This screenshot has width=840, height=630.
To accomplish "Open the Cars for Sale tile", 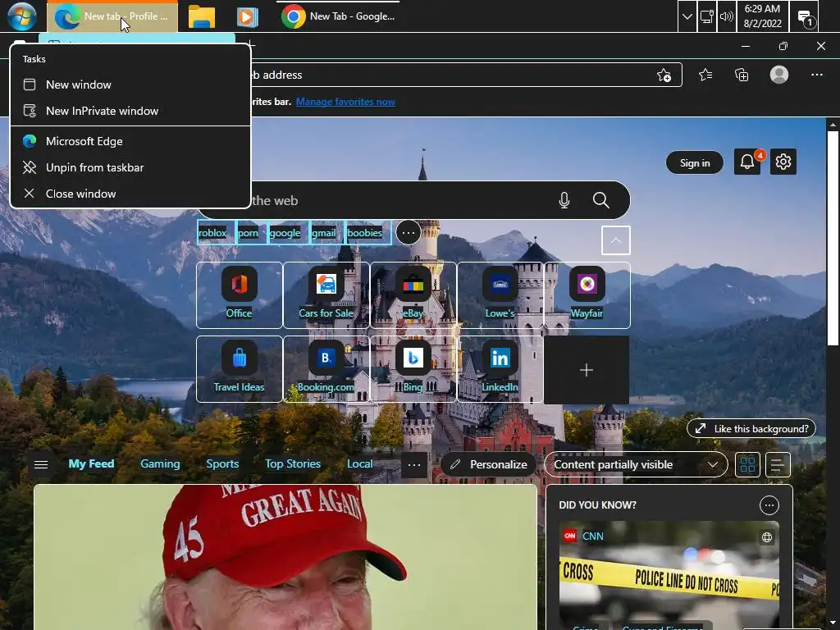I will pos(326,295).
